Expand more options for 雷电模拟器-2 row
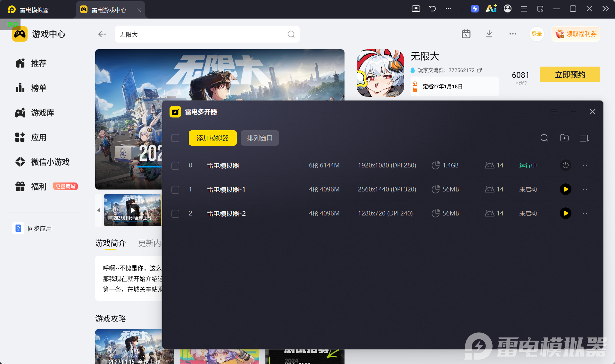 (585, 213)
